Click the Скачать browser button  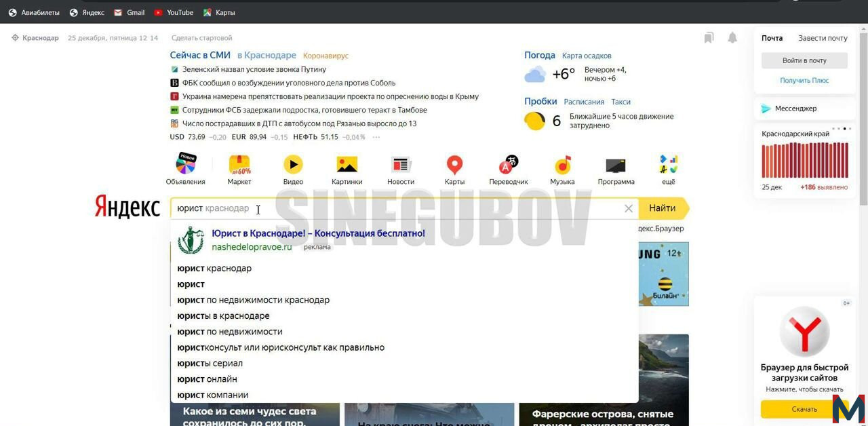pyautogui.click(x=804, y=409)
